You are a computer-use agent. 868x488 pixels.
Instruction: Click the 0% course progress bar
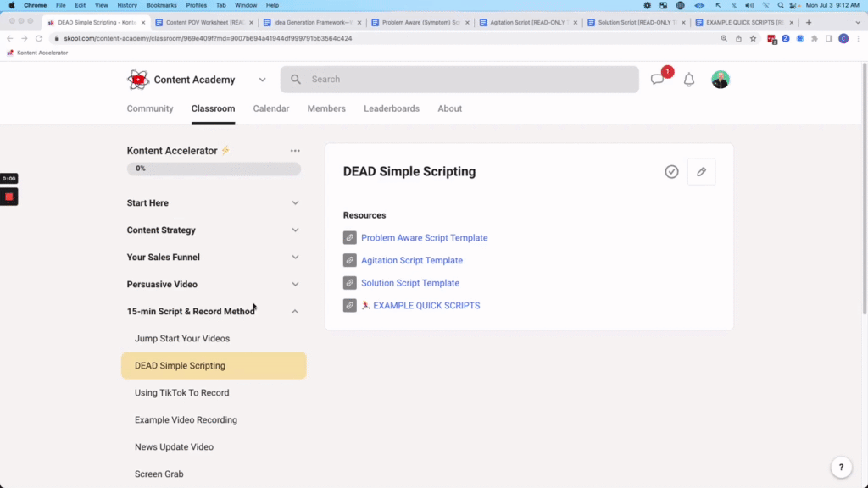pos(214,169)
